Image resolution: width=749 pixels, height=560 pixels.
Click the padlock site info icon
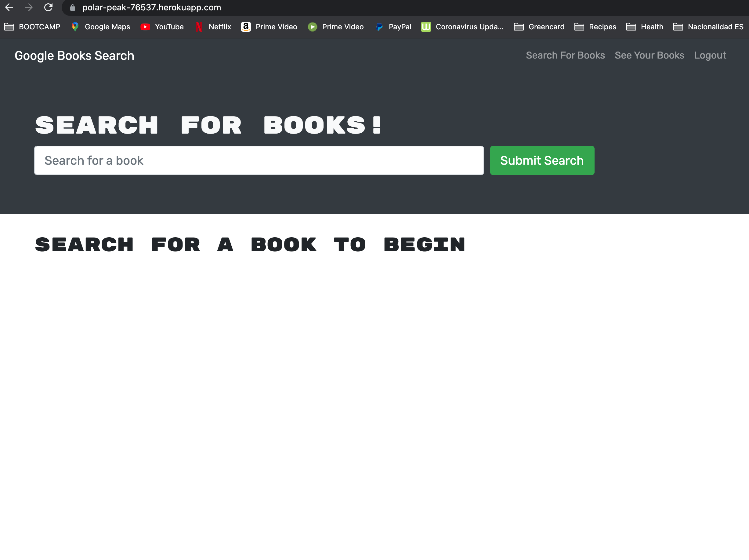coord(72,8)
